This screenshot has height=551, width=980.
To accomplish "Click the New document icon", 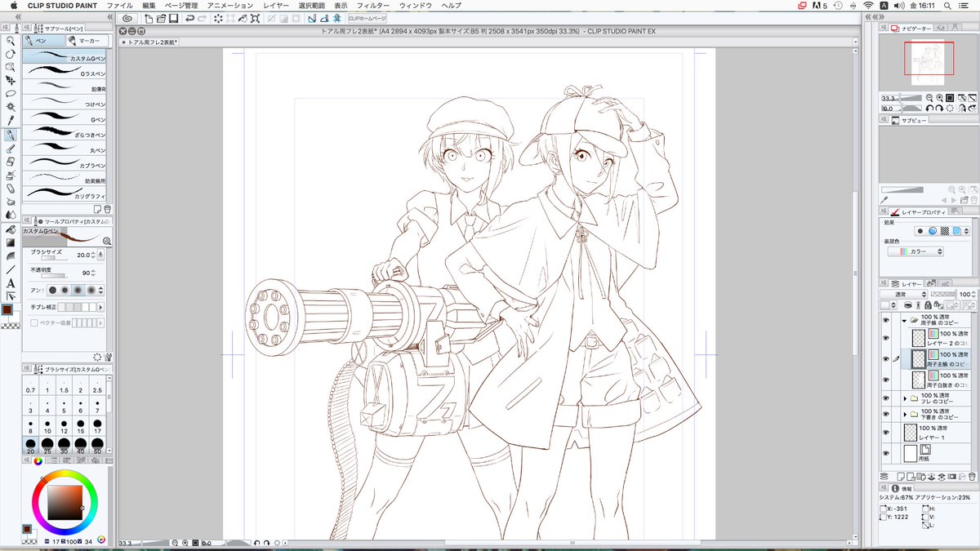I will pos(149,18).
